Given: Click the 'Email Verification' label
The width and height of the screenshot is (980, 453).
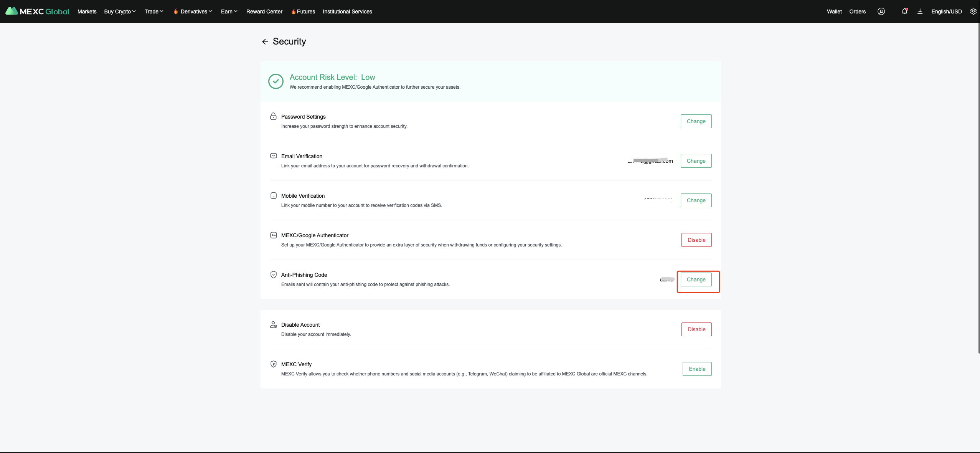Looking at the screenshot, I should 302,156.
